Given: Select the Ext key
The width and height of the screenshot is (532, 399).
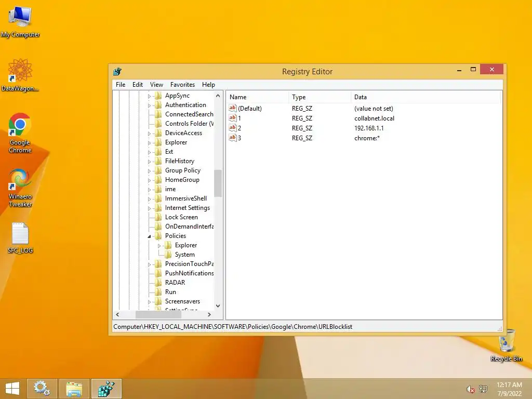Looking at the screenshot, I should 169,152.
